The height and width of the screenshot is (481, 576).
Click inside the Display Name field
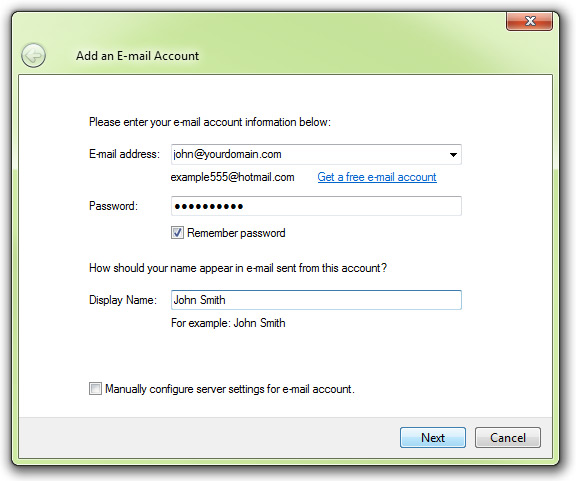click(316, 300)
